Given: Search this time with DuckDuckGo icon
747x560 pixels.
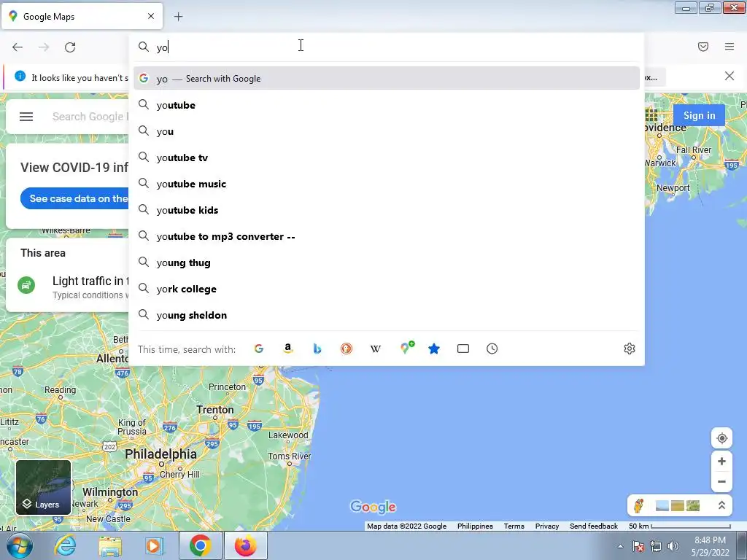Looking at the screenshot, I should (347, 349).
